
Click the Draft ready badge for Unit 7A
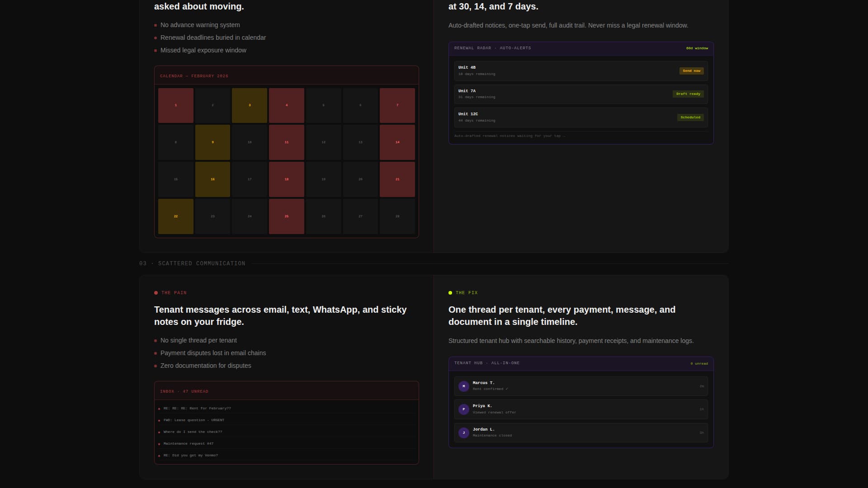[688, 94]
